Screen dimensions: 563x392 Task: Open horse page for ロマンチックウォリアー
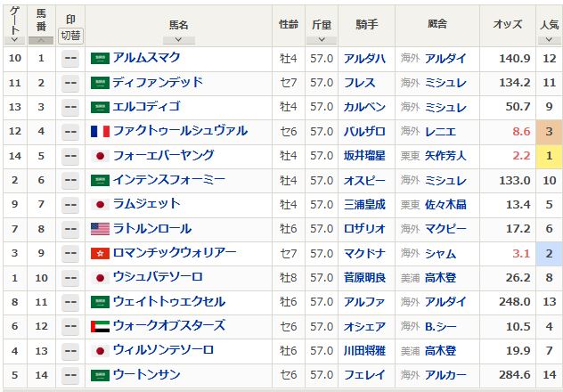[x=175, y=253]
